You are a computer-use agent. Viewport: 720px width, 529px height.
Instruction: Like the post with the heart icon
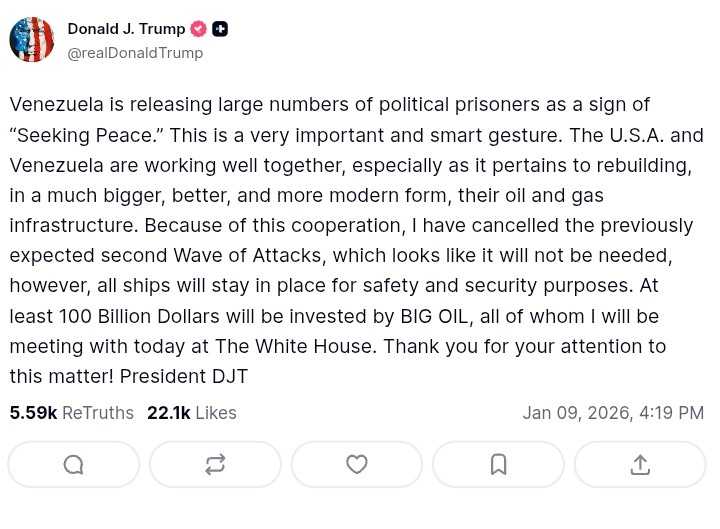click(357, 464)
